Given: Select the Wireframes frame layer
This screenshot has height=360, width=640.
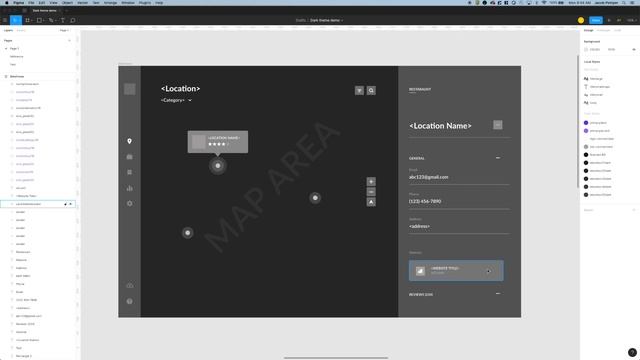Looking at the screenshot, I should (17, 76).
